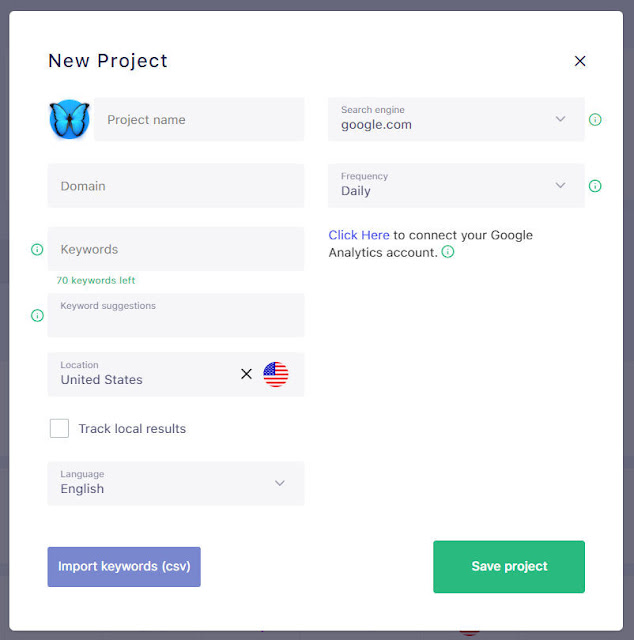Click Import keywords (csv) button

(124, 567)
